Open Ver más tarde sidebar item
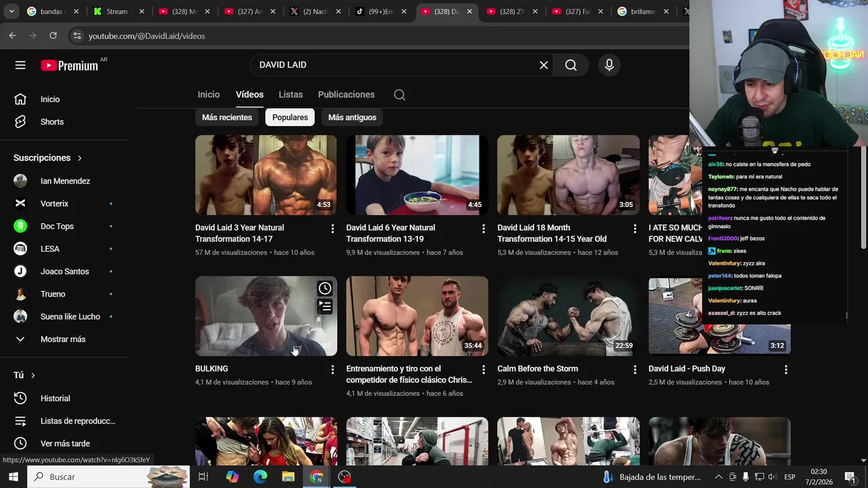The height and width of the screenshot is (488, 868). pos(65,443)
